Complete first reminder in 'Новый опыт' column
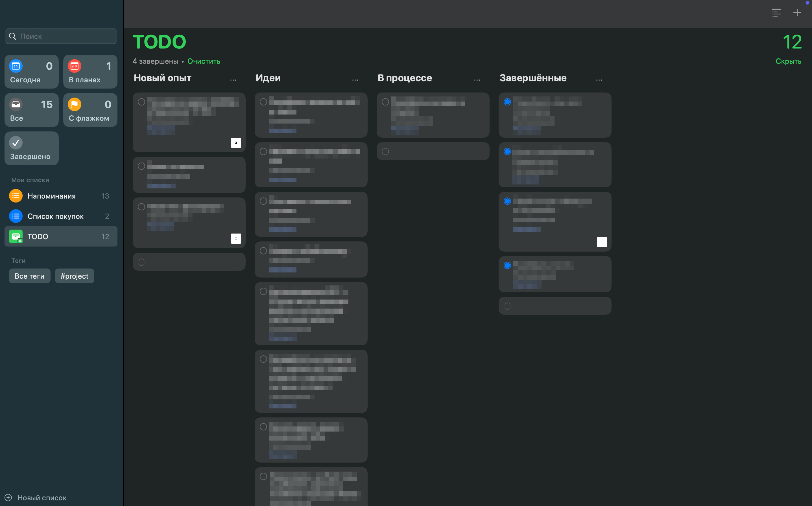Screen dimensions: 812x506 pos(141,102)
